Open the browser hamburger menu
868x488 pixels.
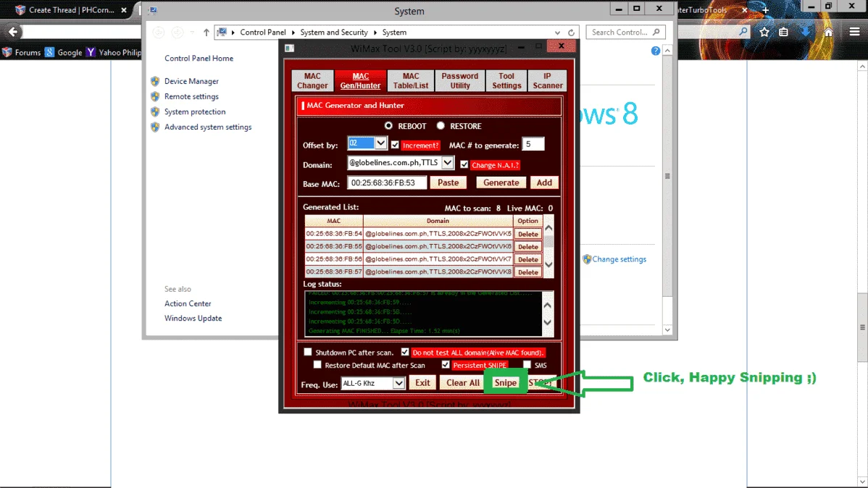pyautogui.click(x=855, y=32)
